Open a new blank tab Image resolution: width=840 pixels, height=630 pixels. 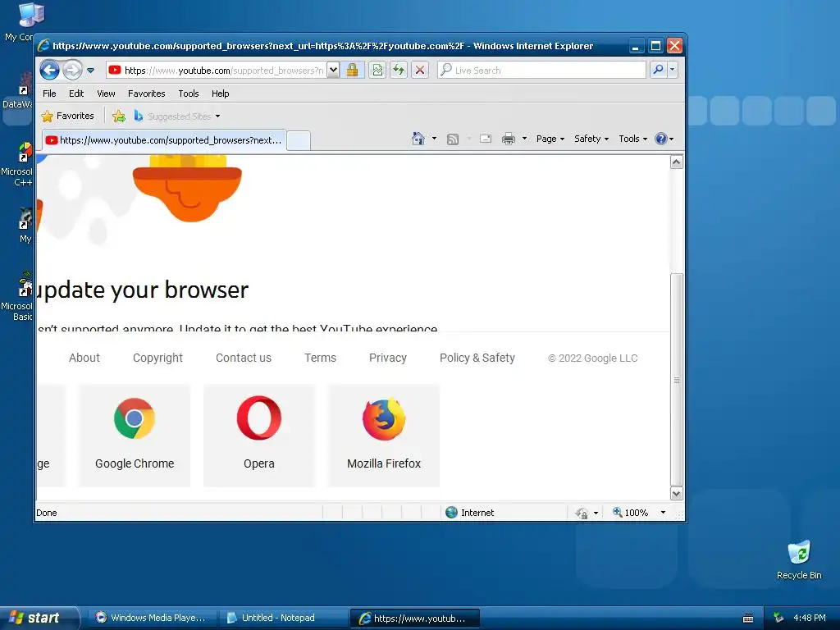click(299, 140)
